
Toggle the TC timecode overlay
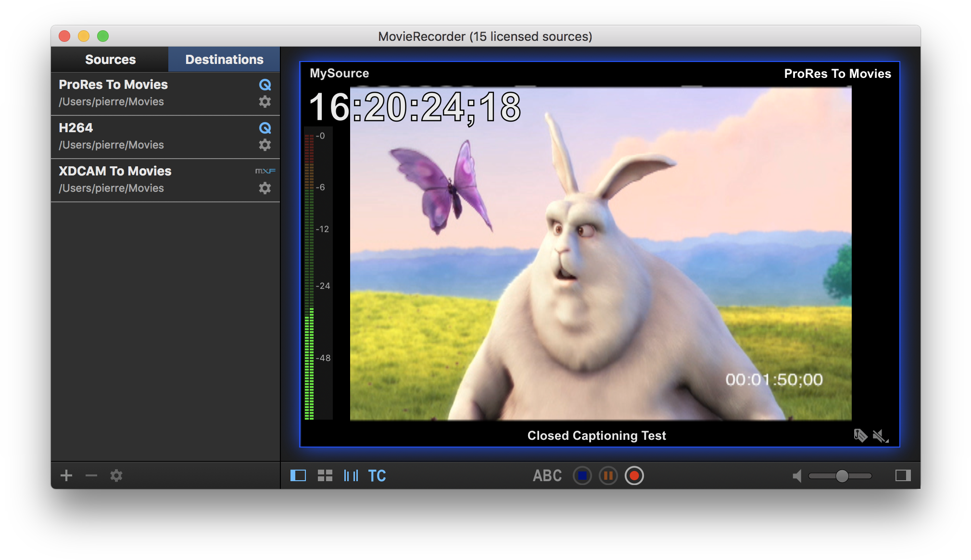[x=377, y=475]
